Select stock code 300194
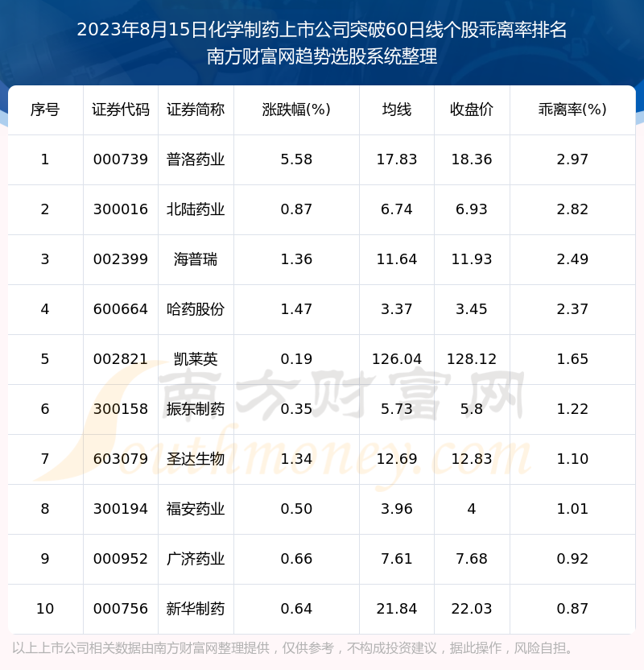This screenshot has height=670, width=644. [x=121, y=509]
